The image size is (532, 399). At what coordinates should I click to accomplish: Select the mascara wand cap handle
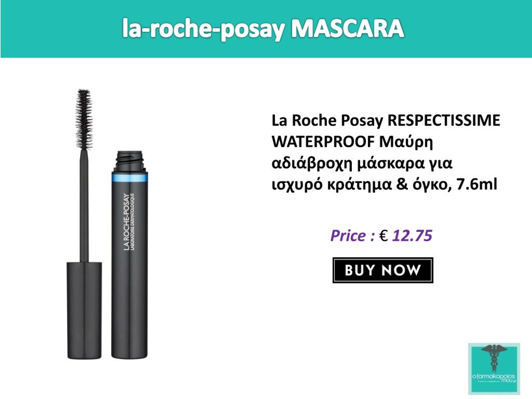(84, 310)
